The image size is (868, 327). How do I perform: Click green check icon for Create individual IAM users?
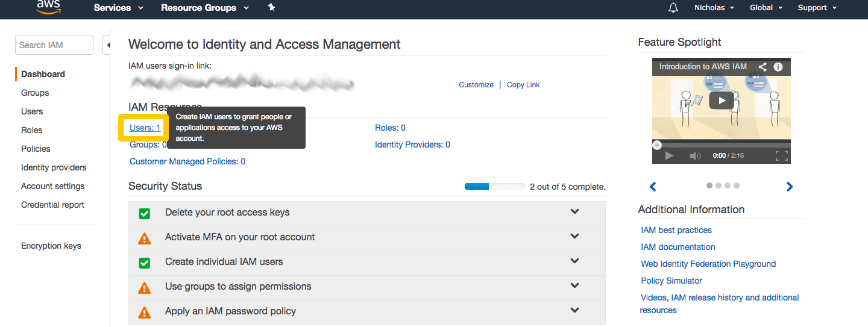coord(145,263)
